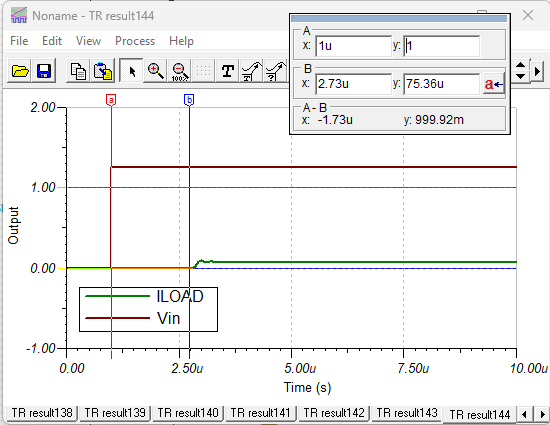Select the Text annotation tool
This screenshot has height=425, width=550.
click(228, 71)
